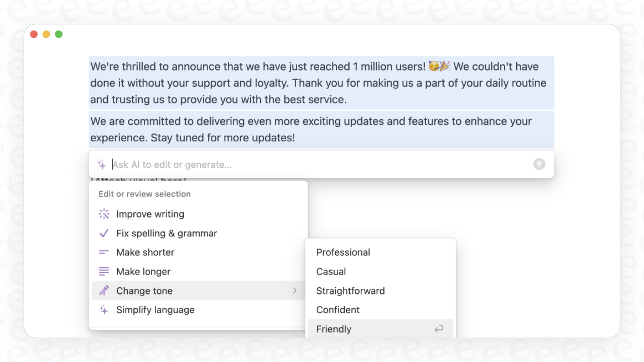
Task: Choose Fix spelling & grammar from the menu
Action: 166,233
